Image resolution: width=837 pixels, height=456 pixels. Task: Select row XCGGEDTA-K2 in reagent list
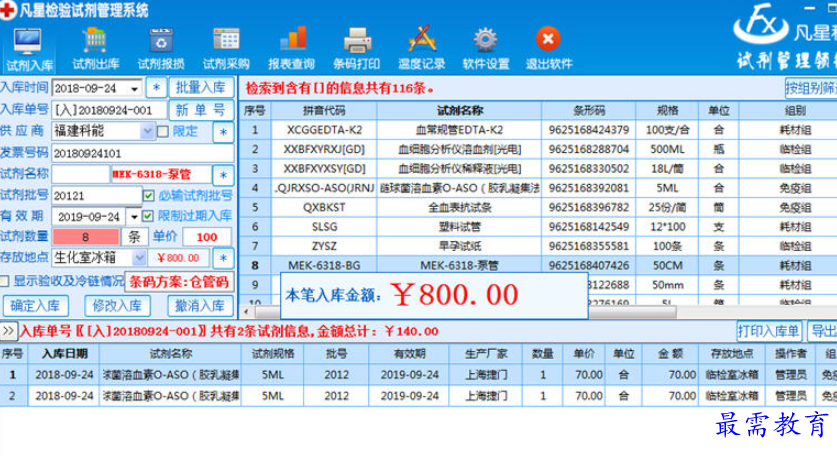pos(538,130)
